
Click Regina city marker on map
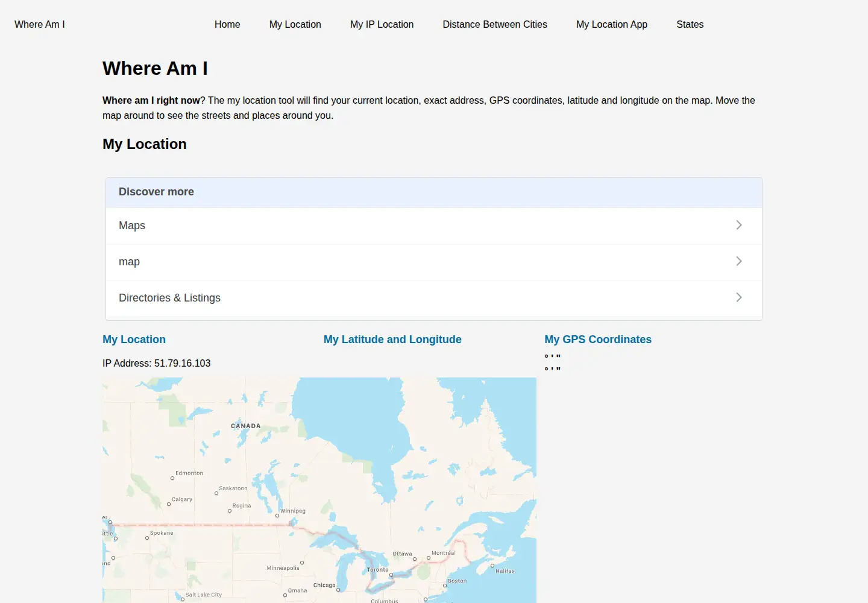point(230,511)
